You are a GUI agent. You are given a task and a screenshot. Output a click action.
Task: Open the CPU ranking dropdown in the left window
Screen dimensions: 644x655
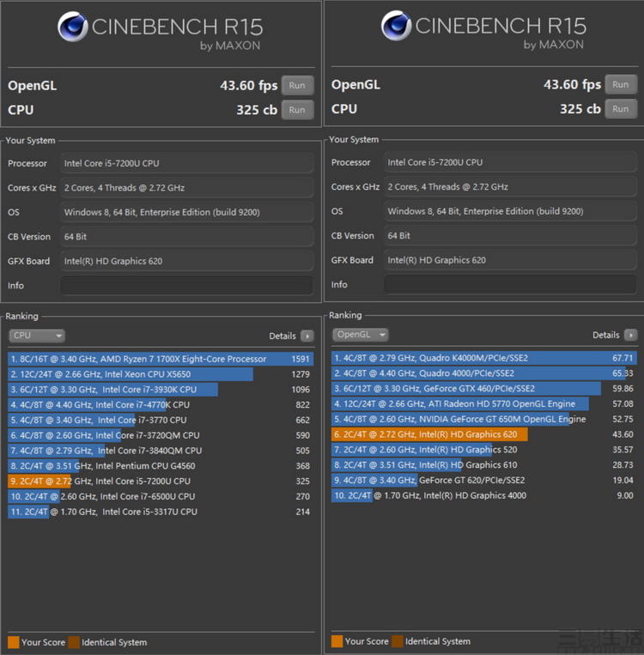37,336
